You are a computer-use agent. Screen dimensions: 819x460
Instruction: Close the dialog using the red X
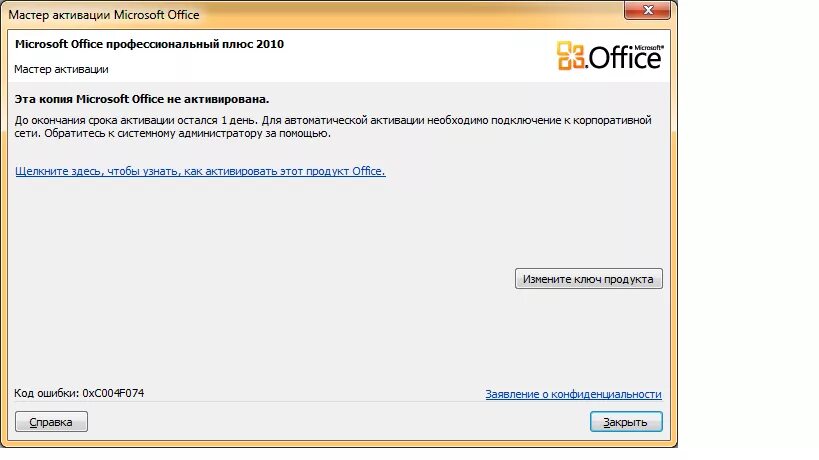tap(647, 10)
